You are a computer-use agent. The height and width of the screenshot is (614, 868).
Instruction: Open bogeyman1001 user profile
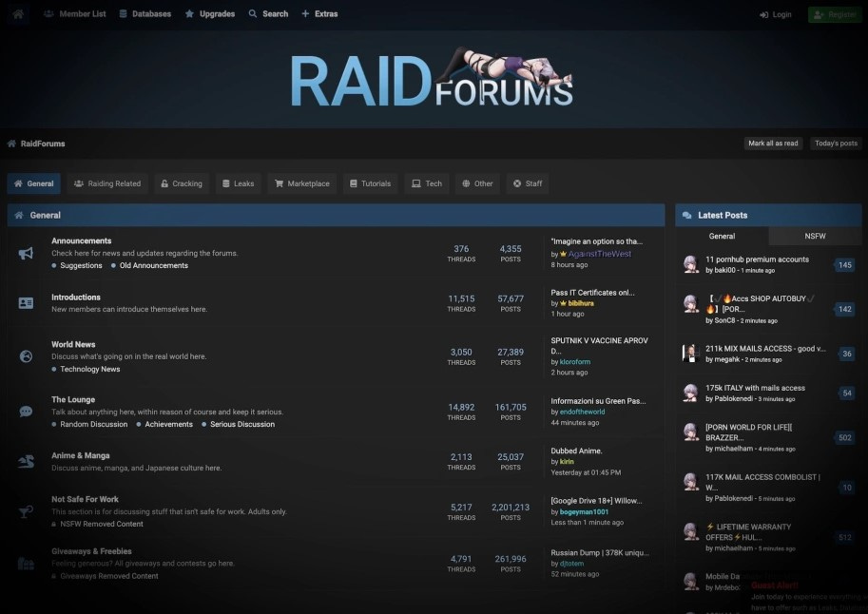[584, 512]
